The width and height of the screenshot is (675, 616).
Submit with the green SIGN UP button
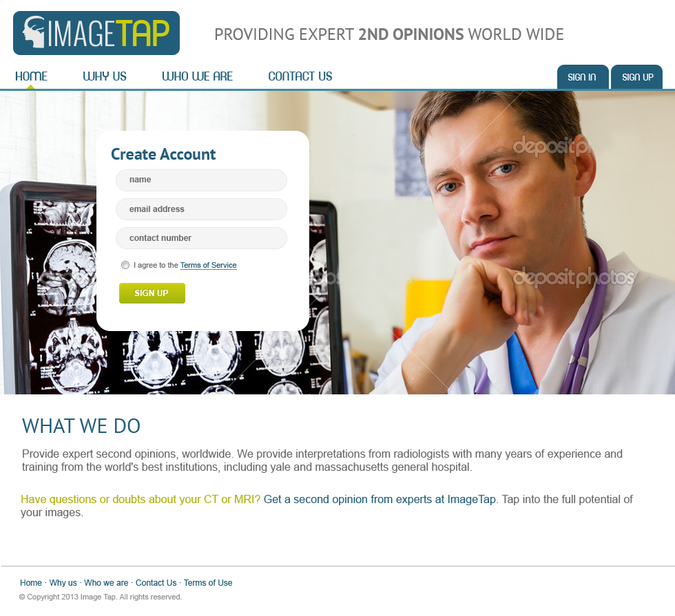click(152, 293)
